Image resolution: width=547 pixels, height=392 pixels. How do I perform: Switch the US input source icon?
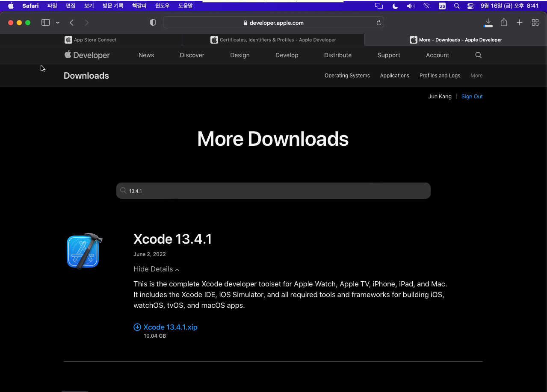coord(442,6)
